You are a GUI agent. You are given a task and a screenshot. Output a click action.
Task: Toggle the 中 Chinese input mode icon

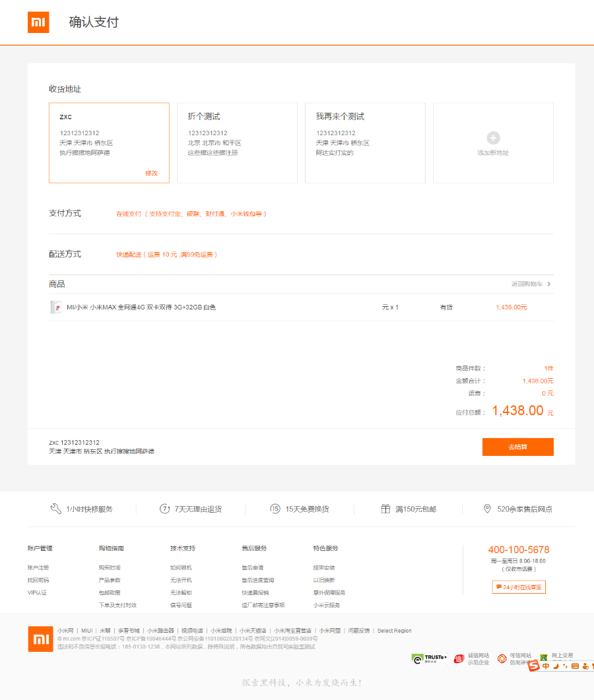pos(546,666)
